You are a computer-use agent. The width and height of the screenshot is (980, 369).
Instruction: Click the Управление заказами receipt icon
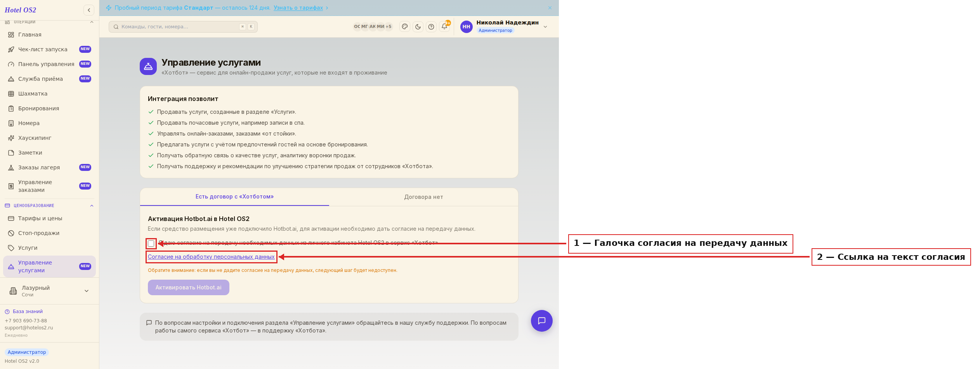click(x=11, y=186)
